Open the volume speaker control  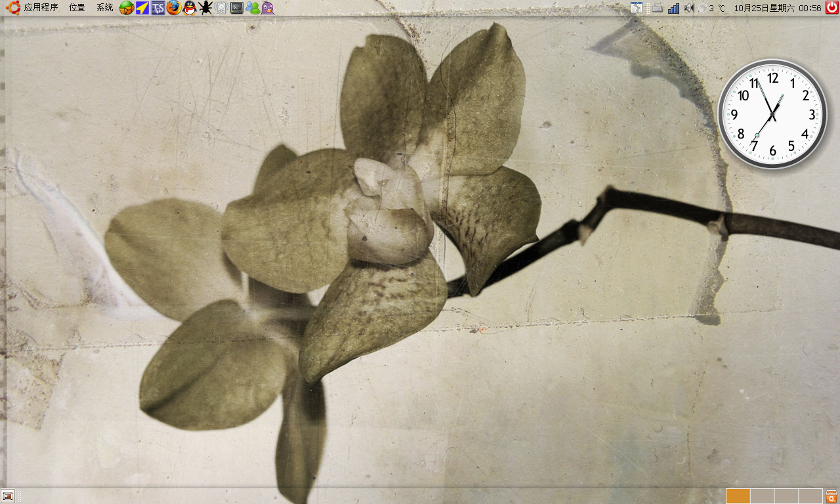(688, 8)
